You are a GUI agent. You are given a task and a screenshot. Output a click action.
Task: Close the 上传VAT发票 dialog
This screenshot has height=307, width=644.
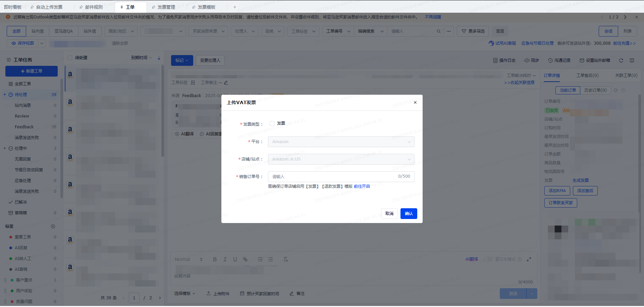(x=415, y=102)
